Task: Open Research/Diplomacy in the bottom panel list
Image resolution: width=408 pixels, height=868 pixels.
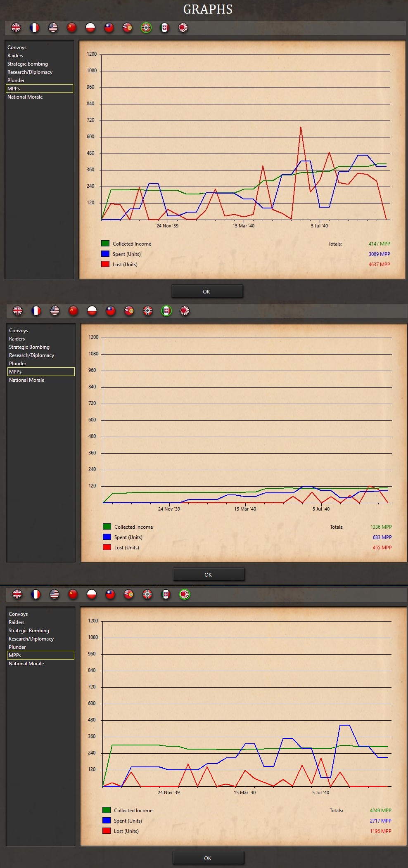Action: (x=31, y=639)
